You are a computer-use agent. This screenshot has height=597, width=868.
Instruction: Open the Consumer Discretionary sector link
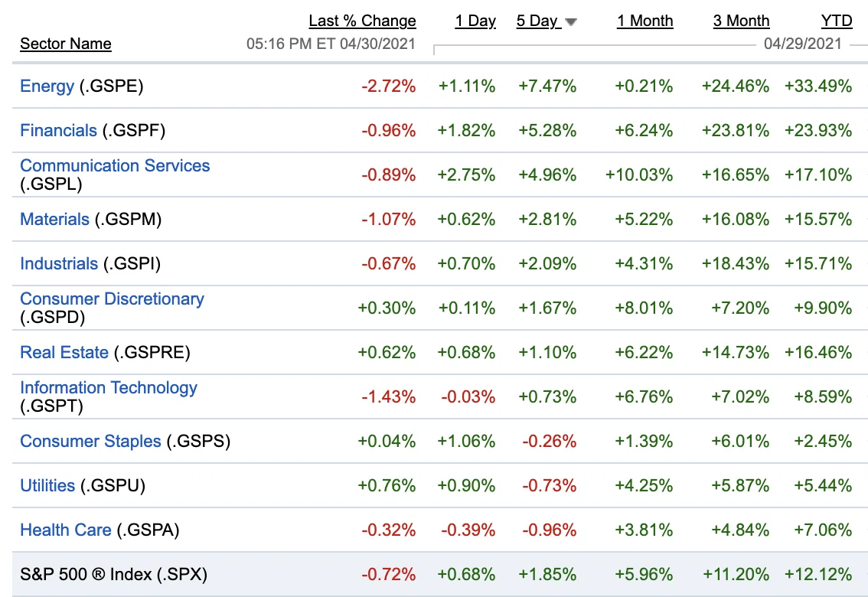point(112,298)
